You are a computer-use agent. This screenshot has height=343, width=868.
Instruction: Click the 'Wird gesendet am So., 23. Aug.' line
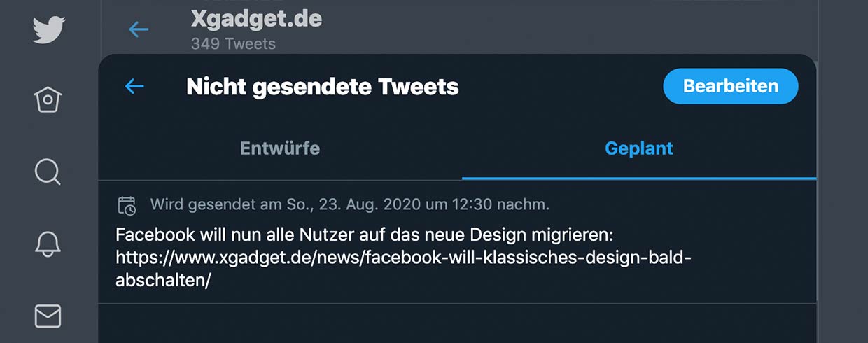350,205
